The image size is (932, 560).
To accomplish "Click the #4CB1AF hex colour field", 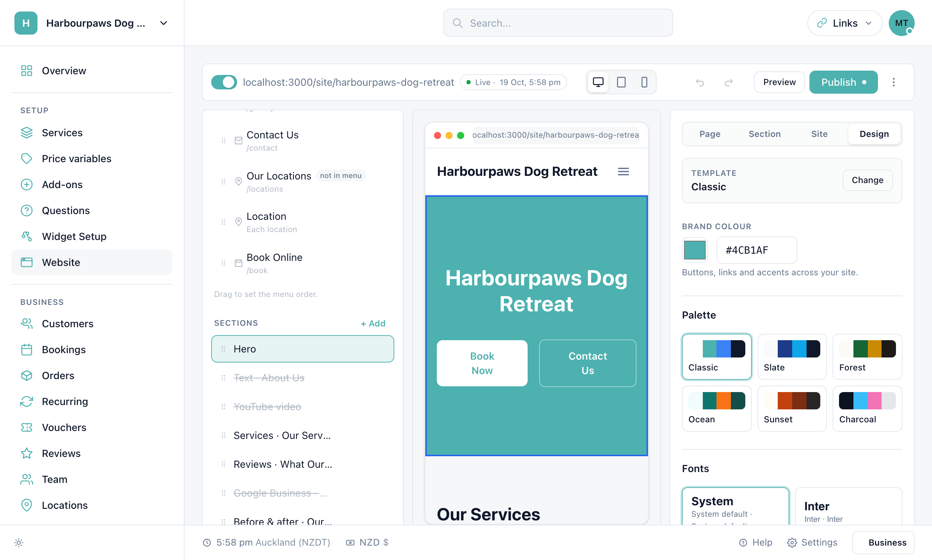I will pyautogui.click(x=756, y=250).
